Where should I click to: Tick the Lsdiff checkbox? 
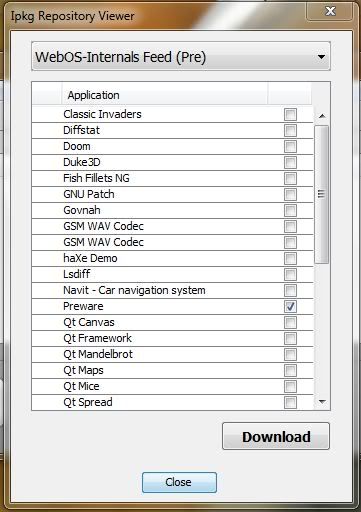[x=290, y=274]
